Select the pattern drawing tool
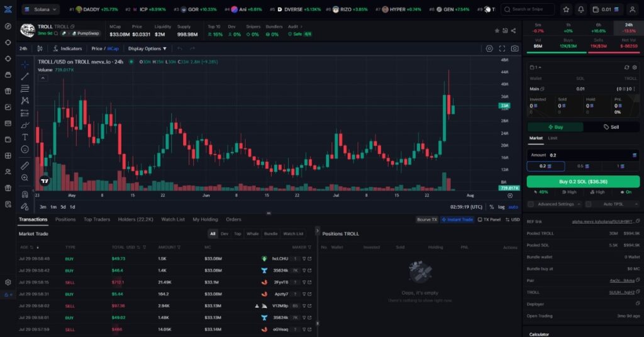This screenshot has height=337, width=644. [25, 101]
